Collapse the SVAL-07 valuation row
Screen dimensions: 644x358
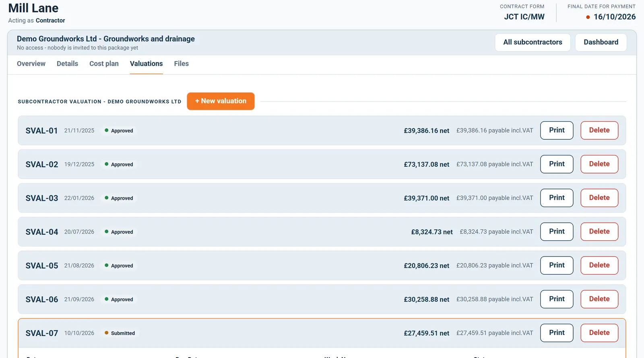pos(322,333)
